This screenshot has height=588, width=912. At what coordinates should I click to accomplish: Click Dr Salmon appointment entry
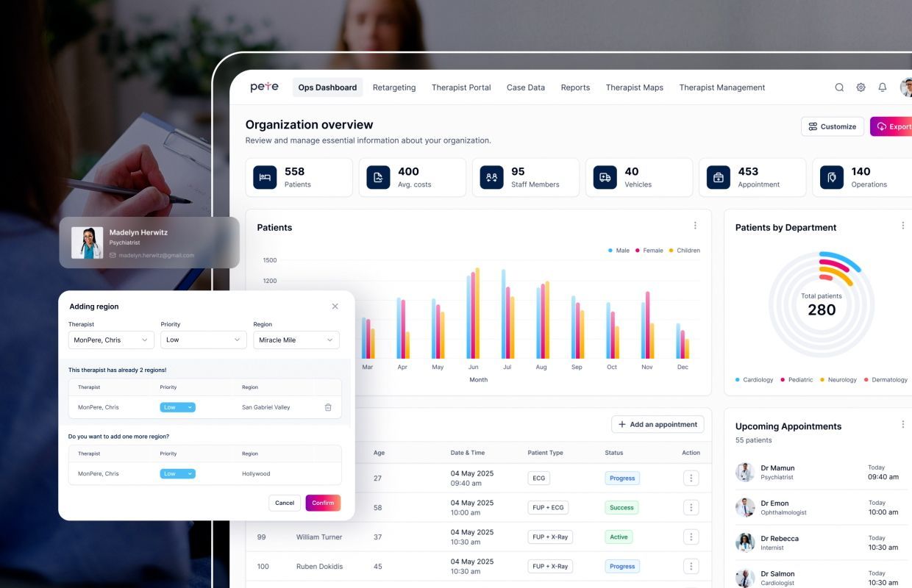822,578
